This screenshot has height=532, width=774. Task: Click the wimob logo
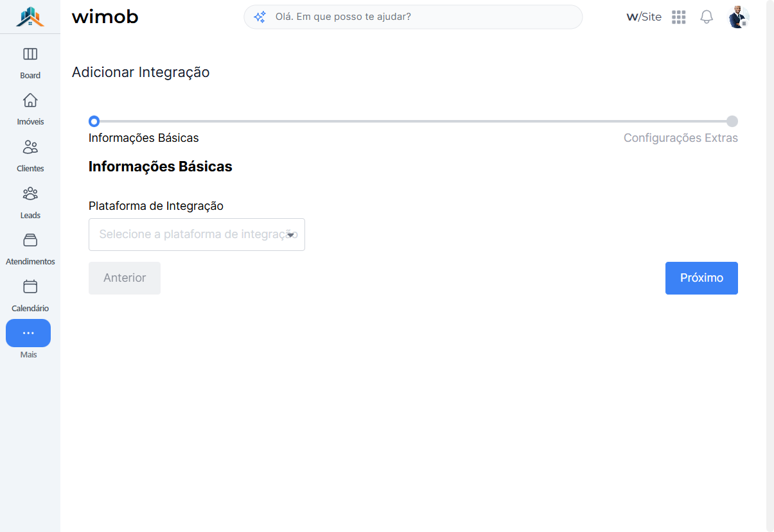(x=105, y=17)
